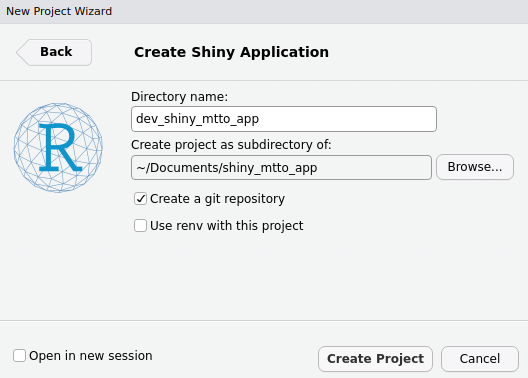Click the R project sphere logo
The height and width of the screenshot is (378, 528).
pyautogui.click(x=58, y=148)
